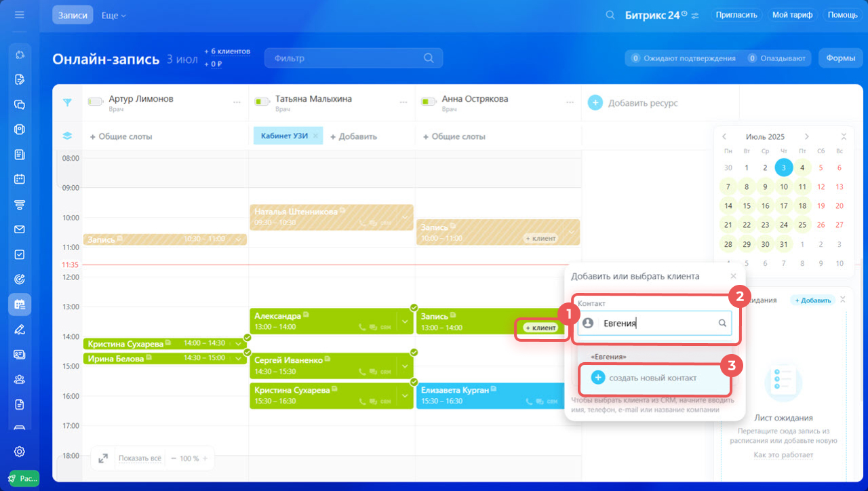868x491 pixels.
Task: Open the Помощь button
Action: [x=843, y=15]
